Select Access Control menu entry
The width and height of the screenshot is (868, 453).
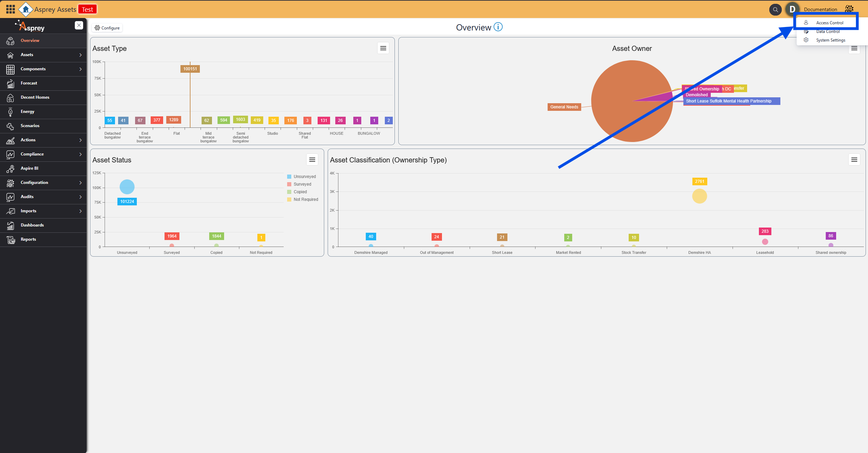(x=829, y=23)
